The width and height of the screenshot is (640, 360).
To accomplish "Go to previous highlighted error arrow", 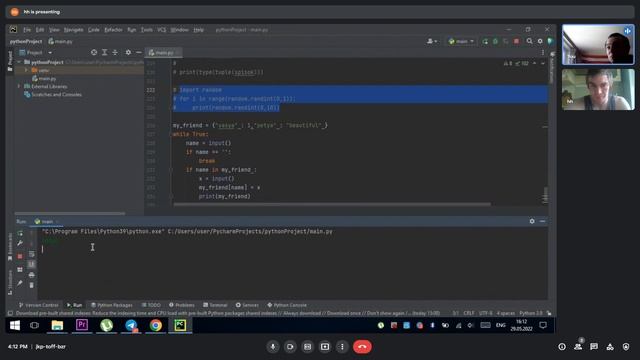I will (534, 63).
